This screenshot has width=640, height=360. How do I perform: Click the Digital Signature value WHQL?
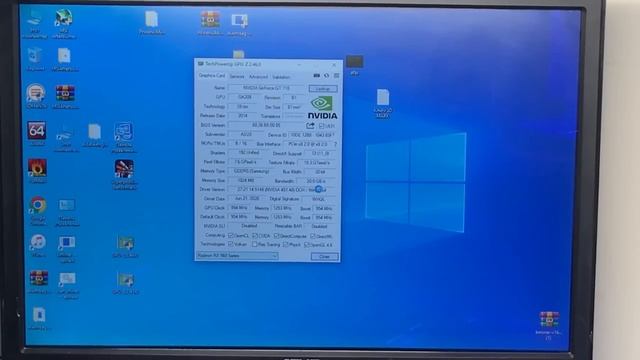point(318,199)
